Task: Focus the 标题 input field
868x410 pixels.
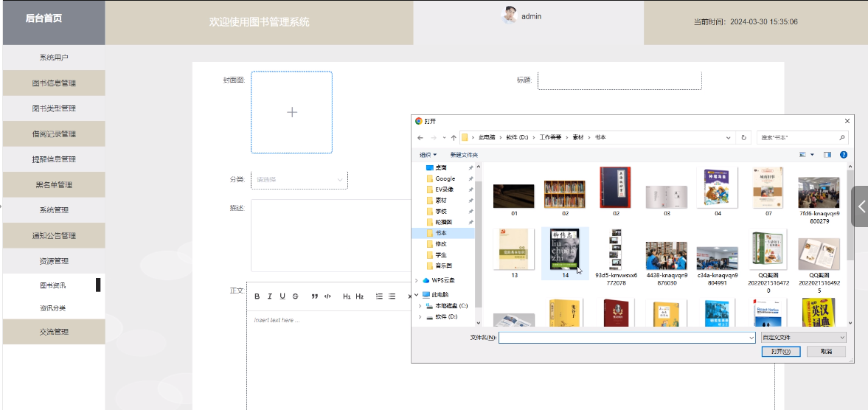Action: click(619, 80)
